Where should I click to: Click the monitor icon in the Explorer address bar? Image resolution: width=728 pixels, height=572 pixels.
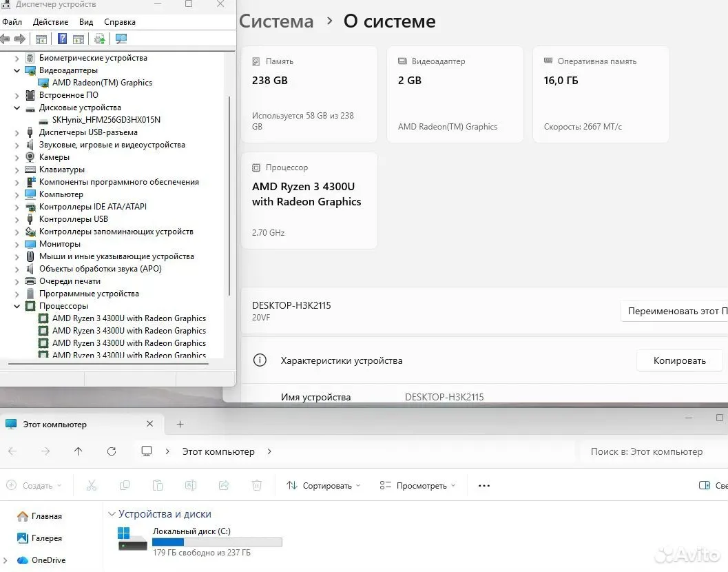[147, 451]
